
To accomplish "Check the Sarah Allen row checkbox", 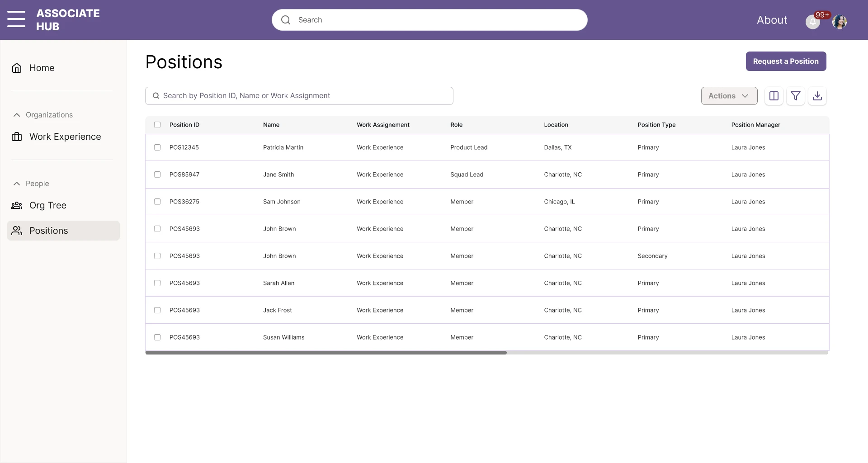I will [x=157, y=283].
